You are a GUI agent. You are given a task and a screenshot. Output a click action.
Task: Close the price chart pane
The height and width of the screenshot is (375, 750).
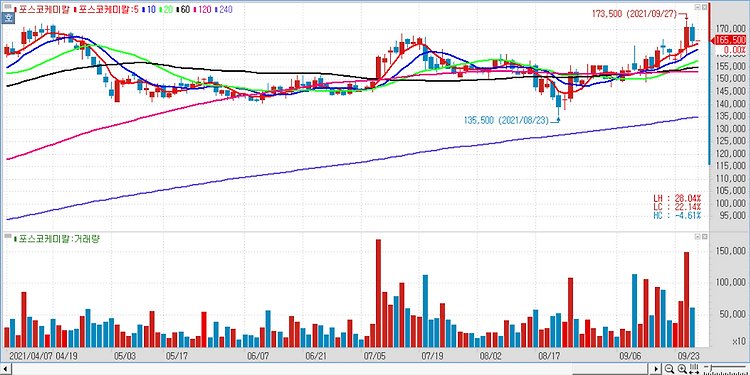tap(705, 7)
